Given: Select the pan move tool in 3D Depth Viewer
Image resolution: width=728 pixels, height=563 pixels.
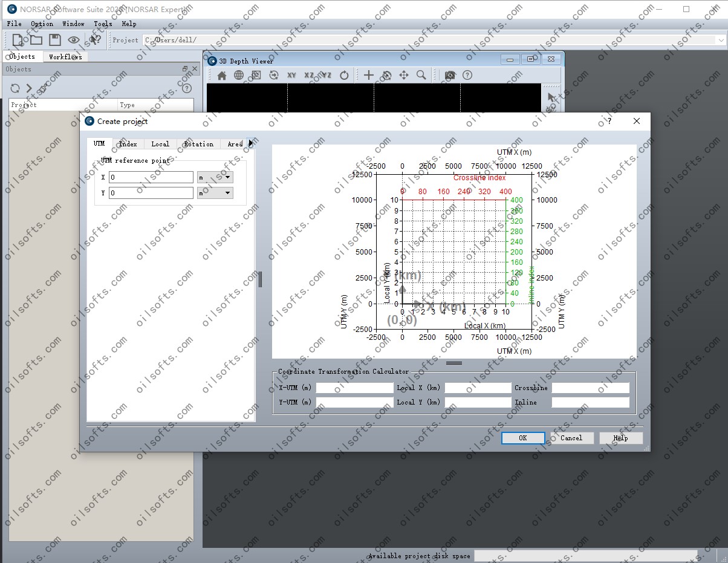Looking at the screenshot, I should point(404,75).
